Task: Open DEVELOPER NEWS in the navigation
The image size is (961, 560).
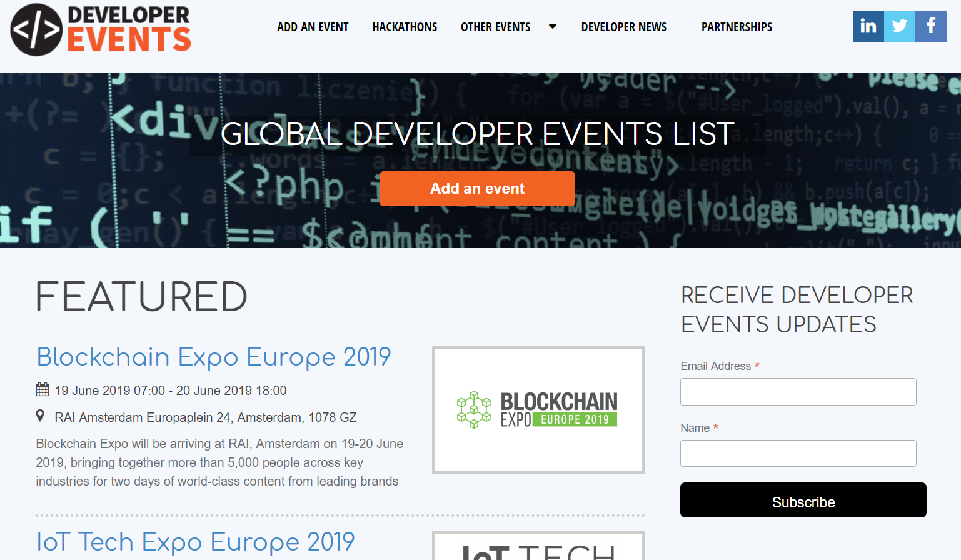Action: 623,27
